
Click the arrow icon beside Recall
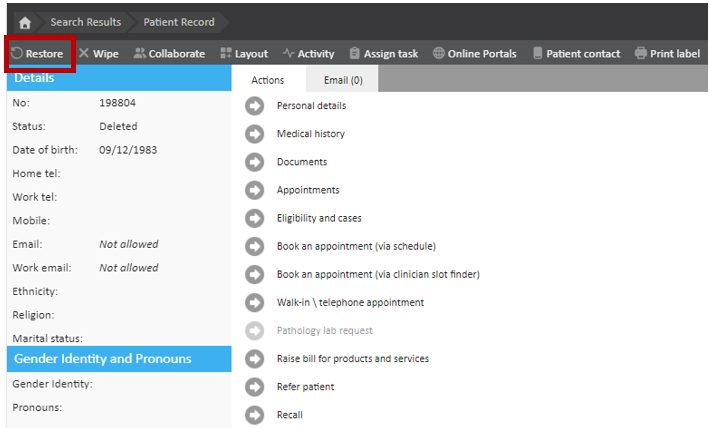tap(255, 415)
